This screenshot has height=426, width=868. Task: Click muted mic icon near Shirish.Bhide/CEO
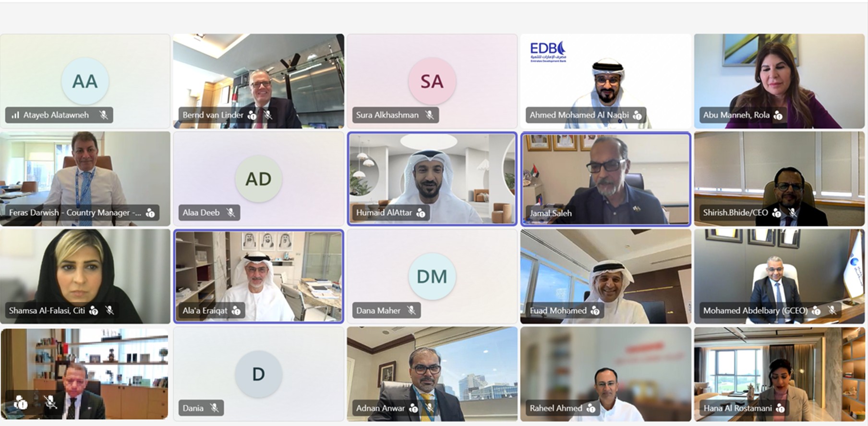793,213
